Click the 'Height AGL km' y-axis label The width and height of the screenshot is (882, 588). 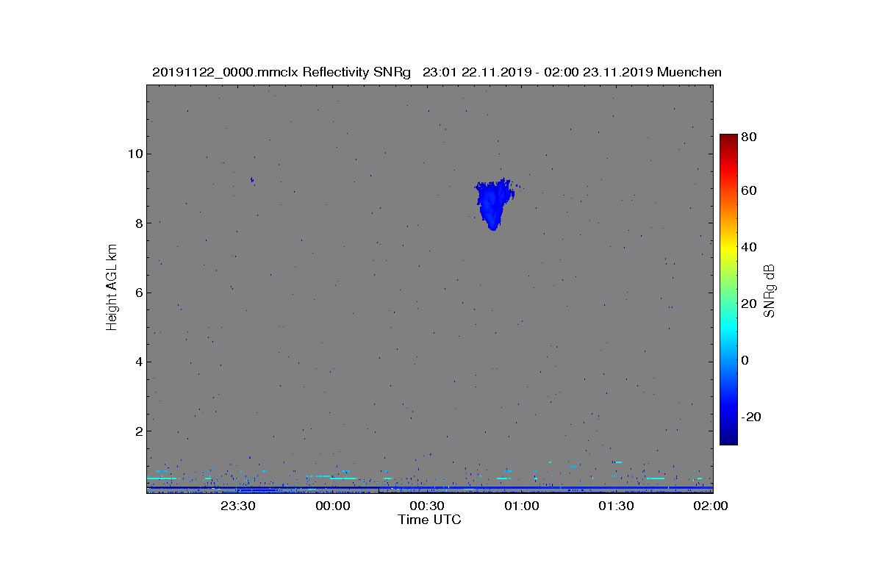click(x=112, y=287)
